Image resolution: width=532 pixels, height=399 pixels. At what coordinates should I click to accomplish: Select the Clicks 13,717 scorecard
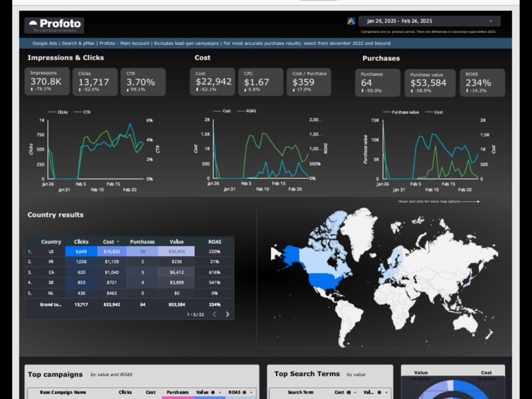[x=95, y=82]
